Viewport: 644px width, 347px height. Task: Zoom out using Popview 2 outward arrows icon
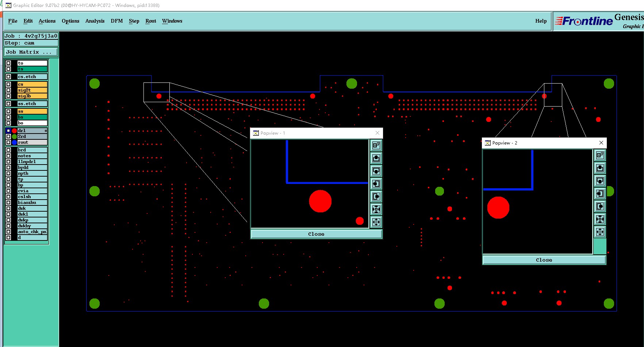pos(600,232)
